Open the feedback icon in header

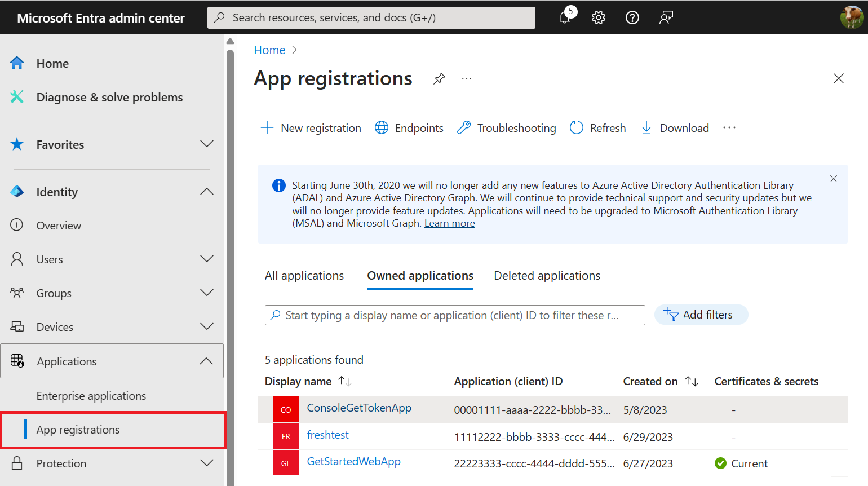point(666,17)
